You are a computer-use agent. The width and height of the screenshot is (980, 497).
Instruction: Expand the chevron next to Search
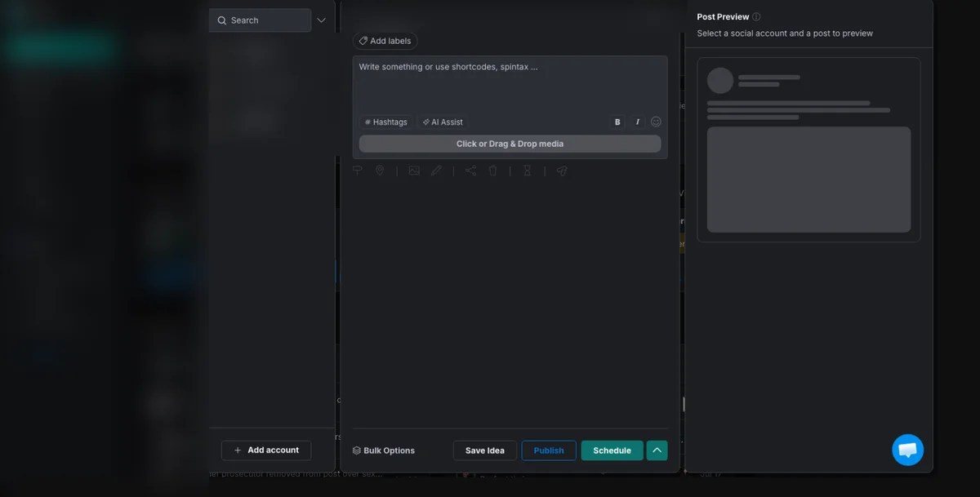click(x=321, y=20)
